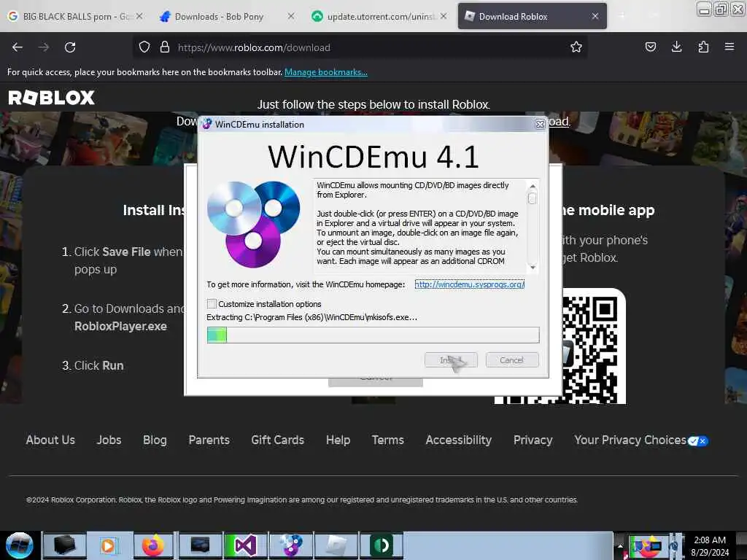
Task: Close the WinCDEmu installation dialog
Action: [540, 124]
